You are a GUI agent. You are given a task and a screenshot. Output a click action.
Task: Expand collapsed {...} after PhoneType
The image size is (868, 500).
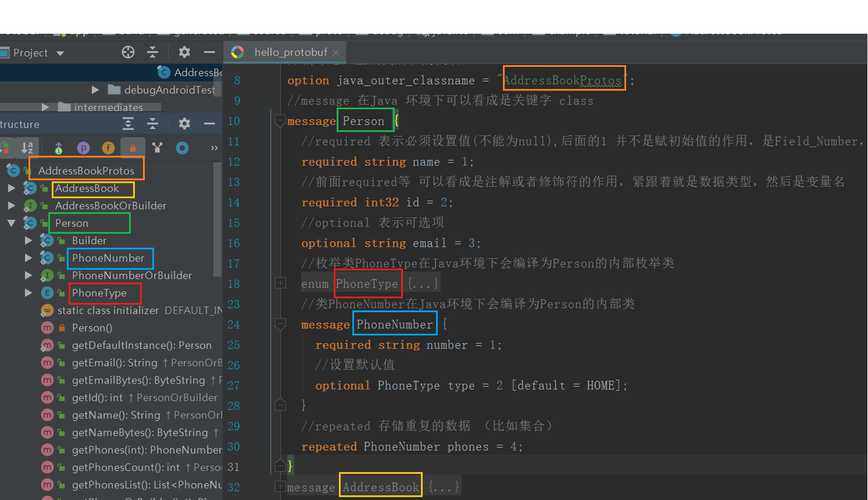tap(423, 284)
